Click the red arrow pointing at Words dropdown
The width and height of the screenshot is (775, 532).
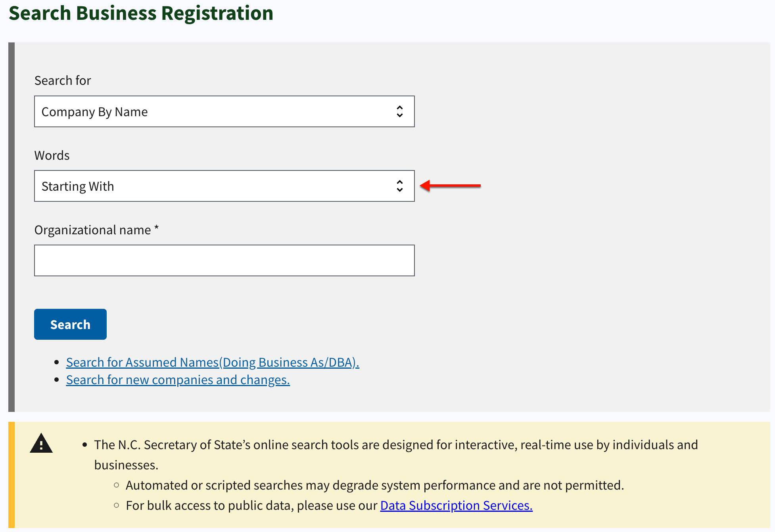click(x=450, y=186)
